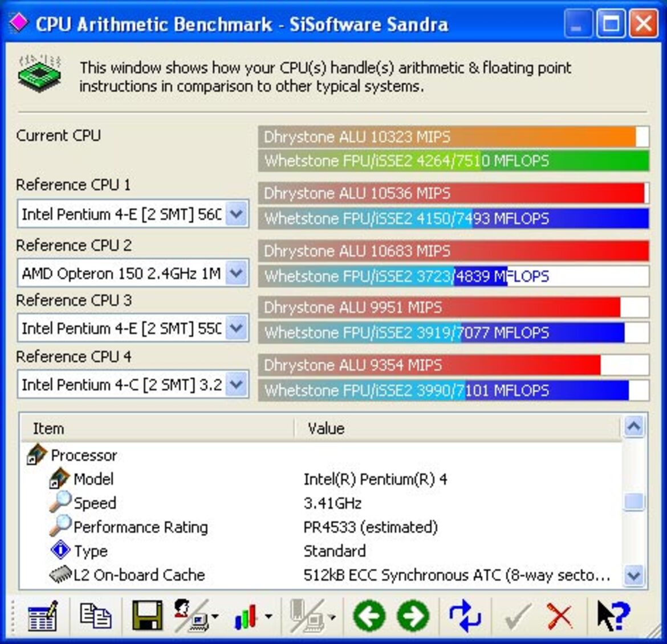
Task: Close the CPU Arithmetic Benchmark window
Action: [x=643, y=23]
